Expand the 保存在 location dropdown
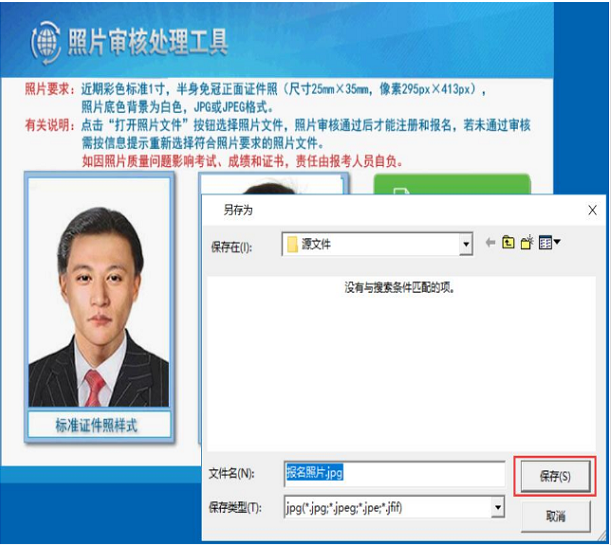The height and width of the screenshot is (545, 611). [466, 244]
